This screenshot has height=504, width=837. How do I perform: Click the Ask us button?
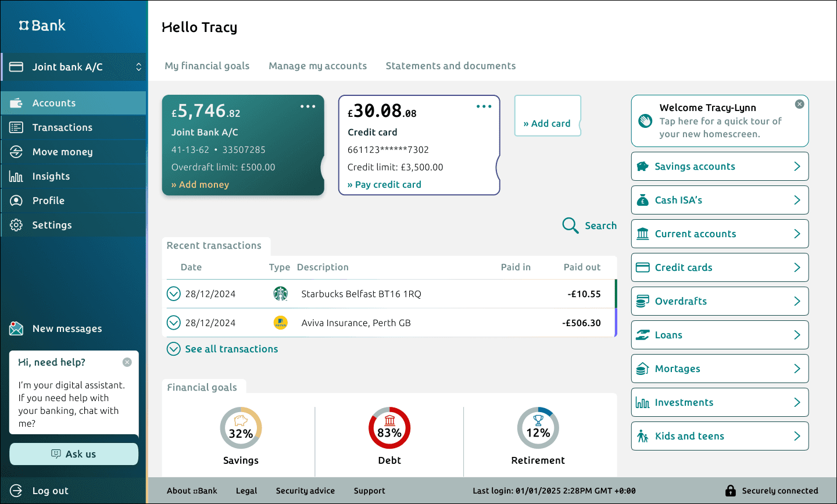pyautogui.click(x=74, y=454)
